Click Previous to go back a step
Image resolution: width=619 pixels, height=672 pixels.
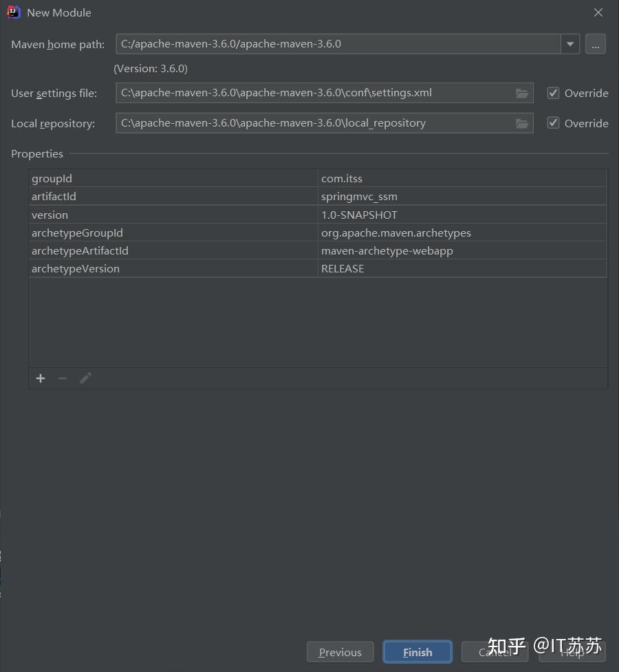click(340, 651)
